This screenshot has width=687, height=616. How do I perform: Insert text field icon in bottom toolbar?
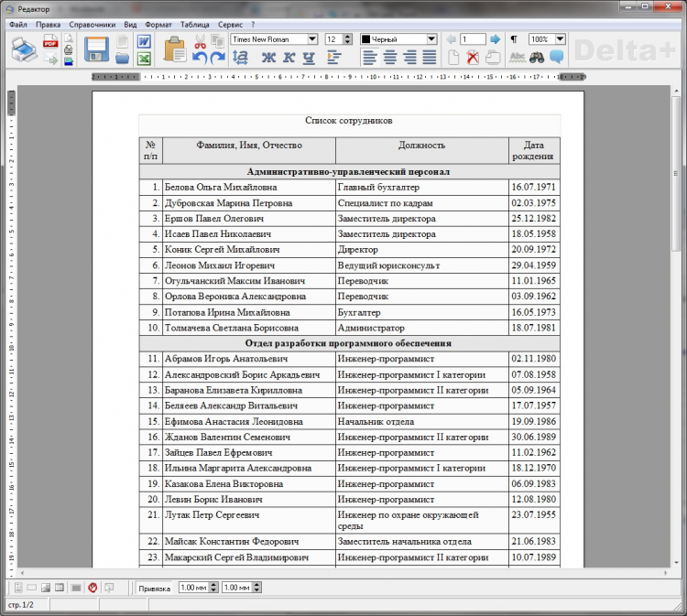click(18, 588)
